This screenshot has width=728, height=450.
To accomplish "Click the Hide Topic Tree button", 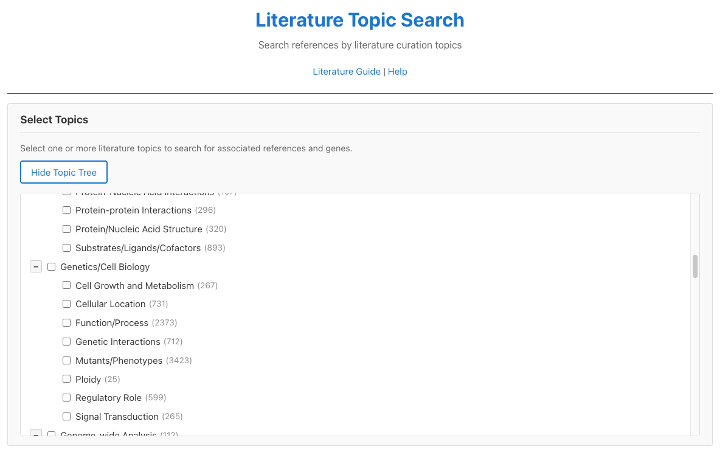I will [x=64, y=172].
